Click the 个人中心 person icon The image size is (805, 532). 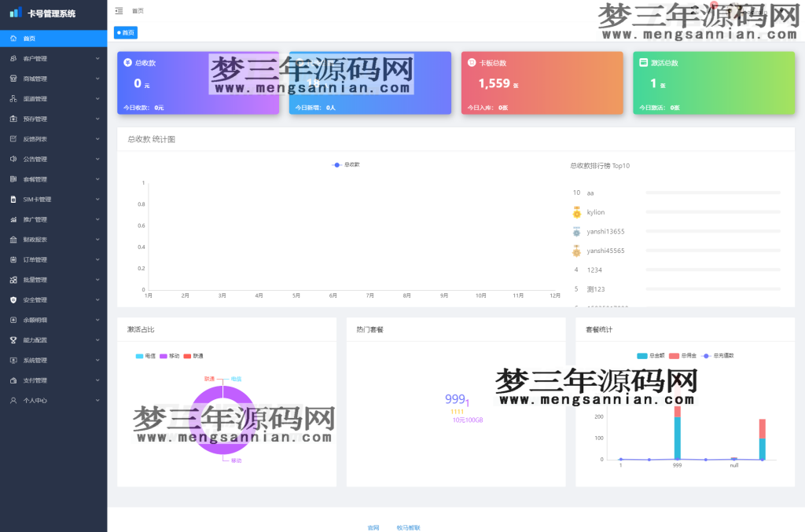point(13,400)
